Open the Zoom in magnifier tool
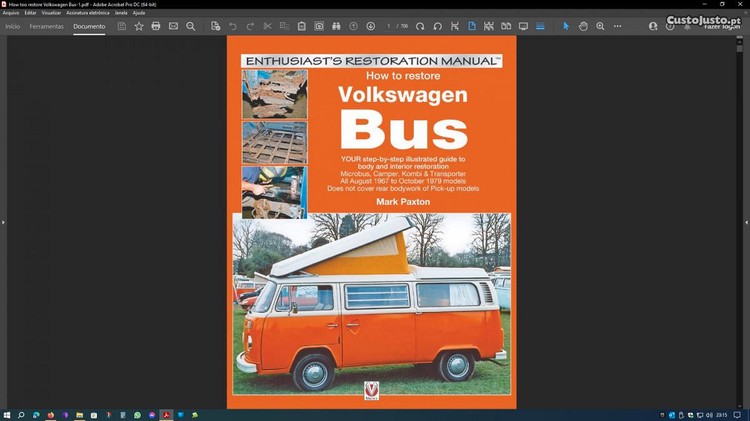Viewport: 750px width, 421px height. (600, 26)
